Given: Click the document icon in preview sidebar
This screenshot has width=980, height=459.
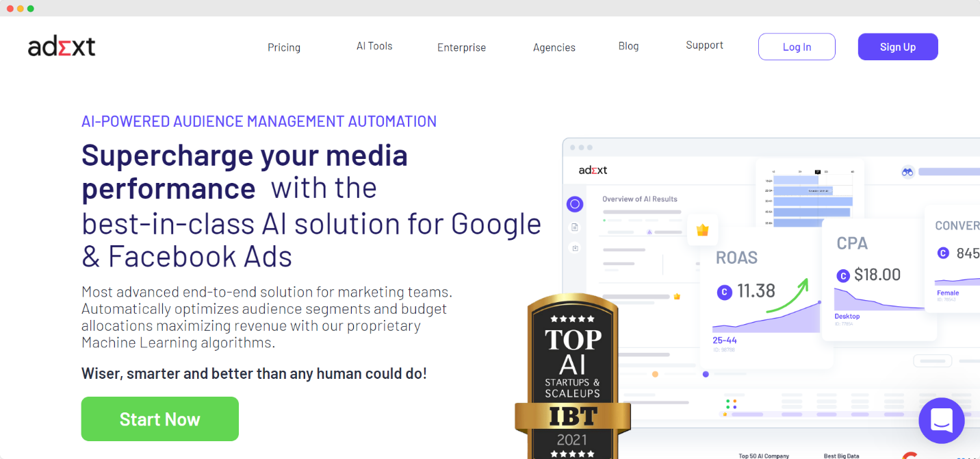Looking at the screenshot, I should 575,227.
